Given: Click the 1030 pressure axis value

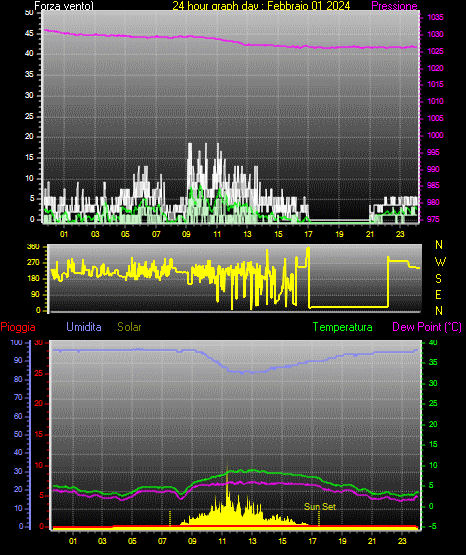Looking at the screenshot, I should [x=435, y=34].
